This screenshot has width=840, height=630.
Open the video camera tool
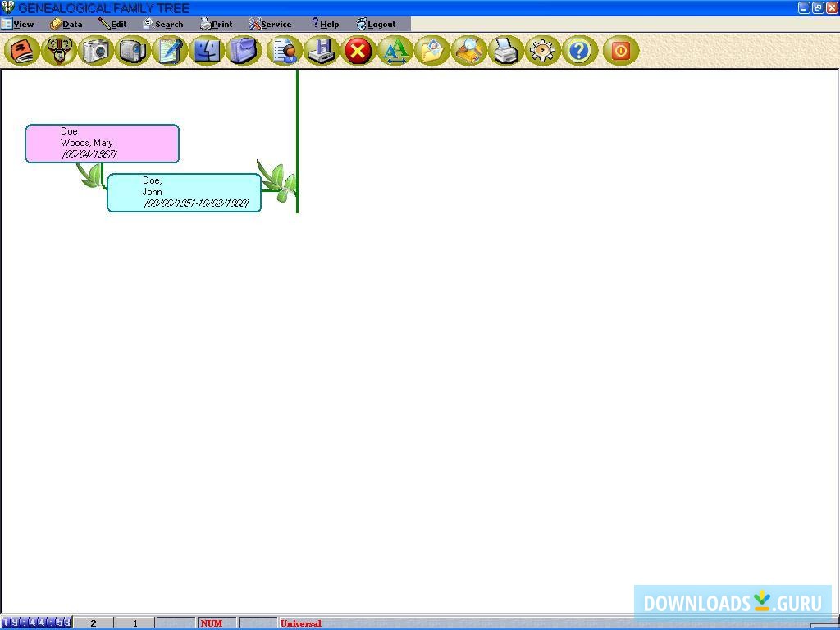coord(133,51)
